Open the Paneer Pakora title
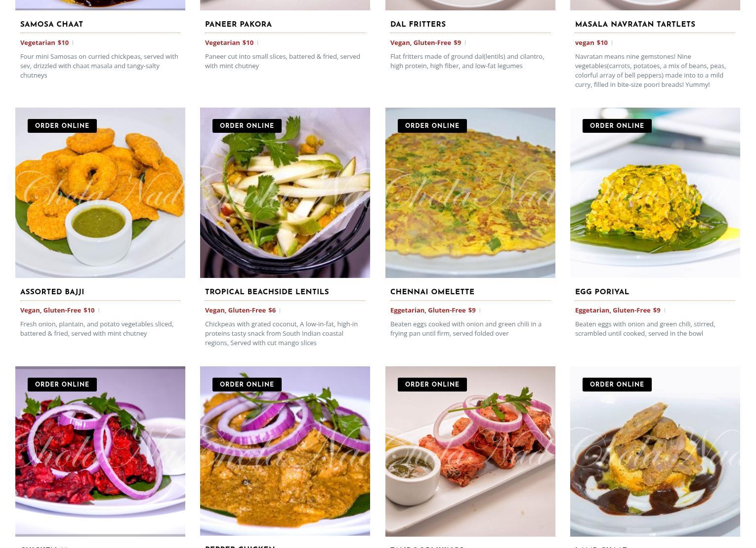 pos(238,25)
